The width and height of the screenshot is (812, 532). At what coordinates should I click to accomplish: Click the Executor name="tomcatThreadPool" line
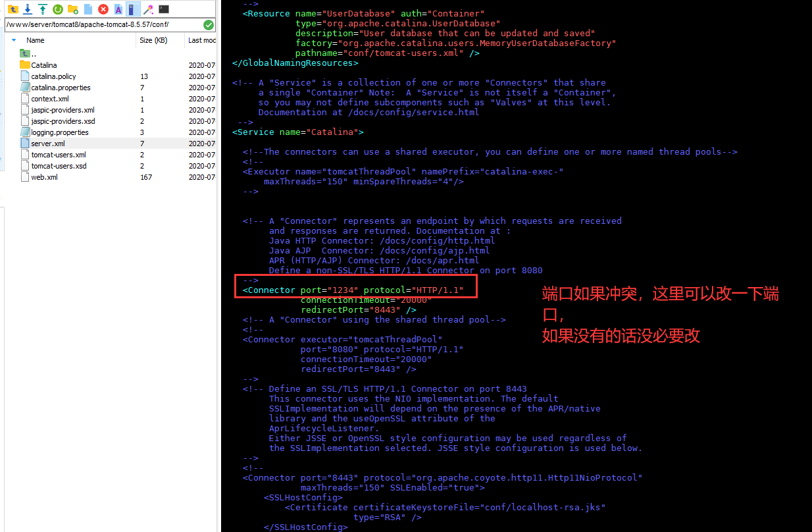(403, 171)
